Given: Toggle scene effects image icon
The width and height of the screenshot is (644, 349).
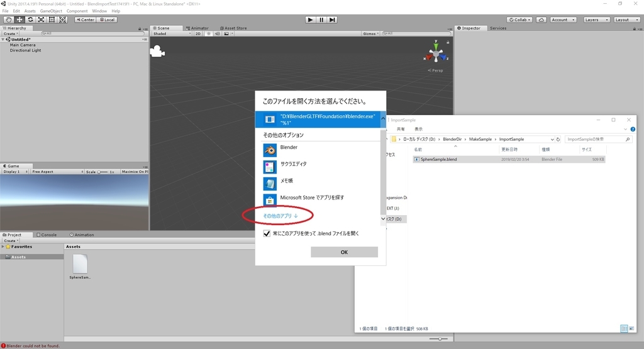Looking at the screenshot, I should (x=226, y=34).
